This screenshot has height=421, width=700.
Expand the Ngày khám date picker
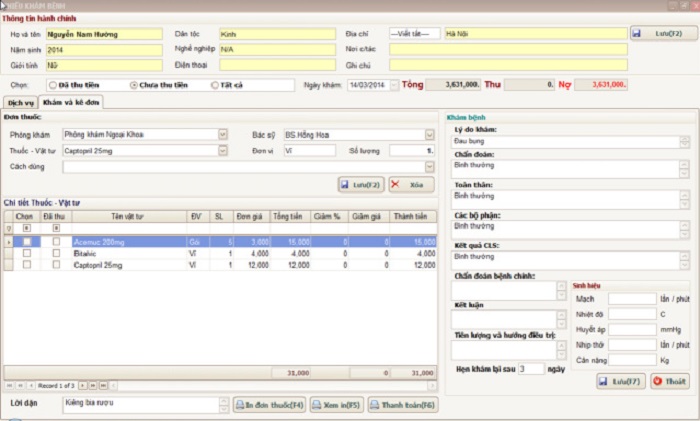coord(393,85)
